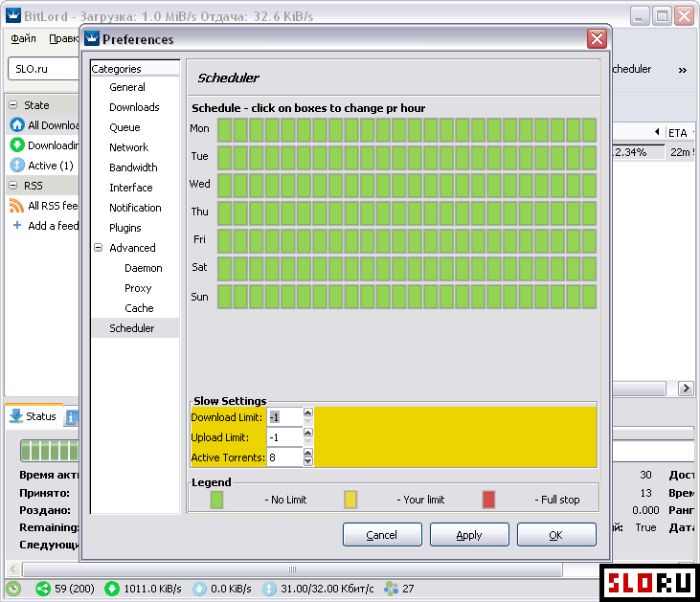
Task: Click the upload speed icon in status bar
Action: 199,589
